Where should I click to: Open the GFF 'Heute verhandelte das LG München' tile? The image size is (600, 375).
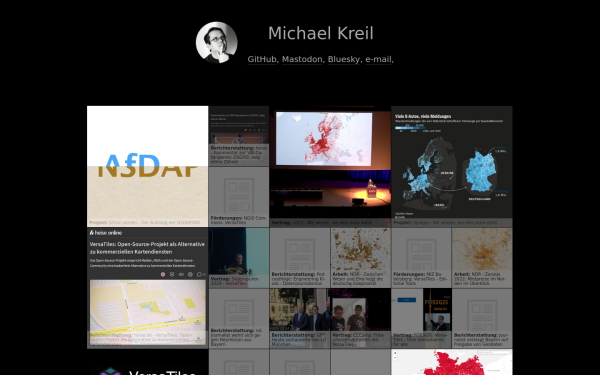point(300,318)
